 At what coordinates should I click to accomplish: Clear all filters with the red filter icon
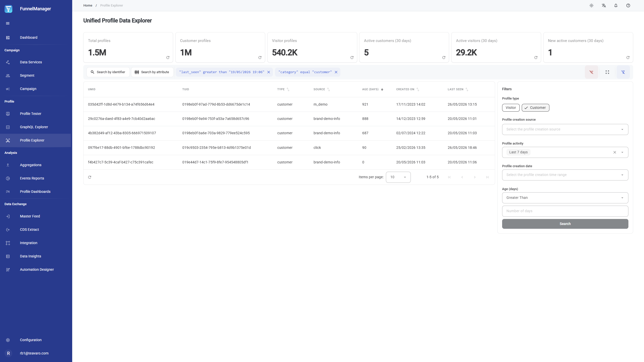click(x=591, y=72)
